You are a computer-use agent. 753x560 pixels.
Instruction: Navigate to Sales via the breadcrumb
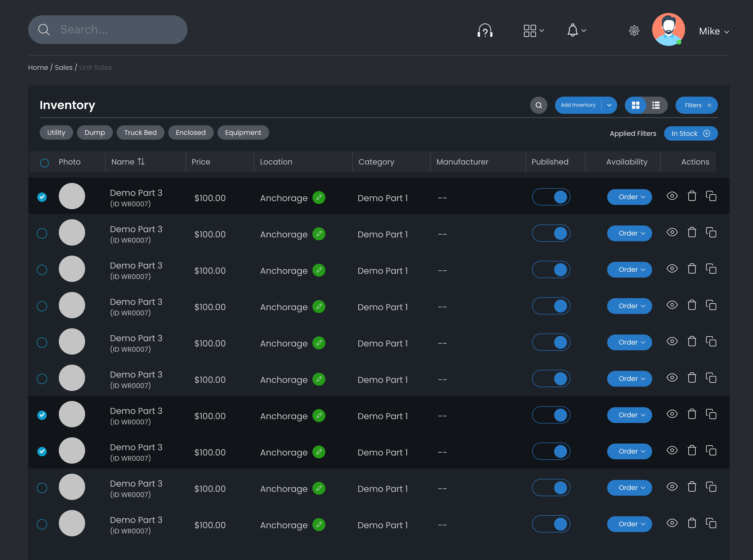64,67
